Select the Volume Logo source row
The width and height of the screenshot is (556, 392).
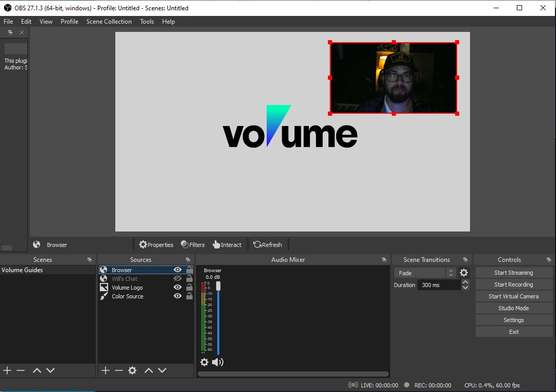tap(146, 288)
